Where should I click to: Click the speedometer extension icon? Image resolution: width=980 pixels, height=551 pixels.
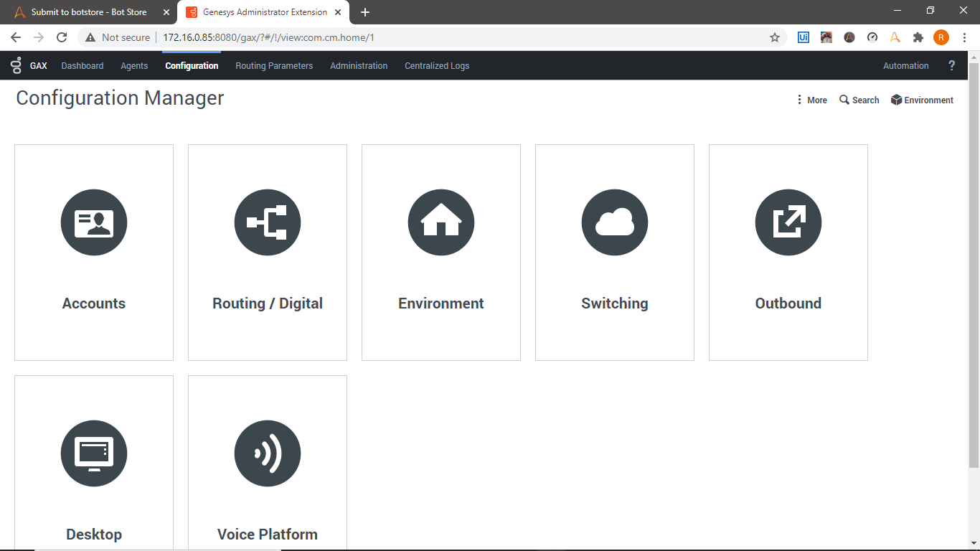(872, 37)
